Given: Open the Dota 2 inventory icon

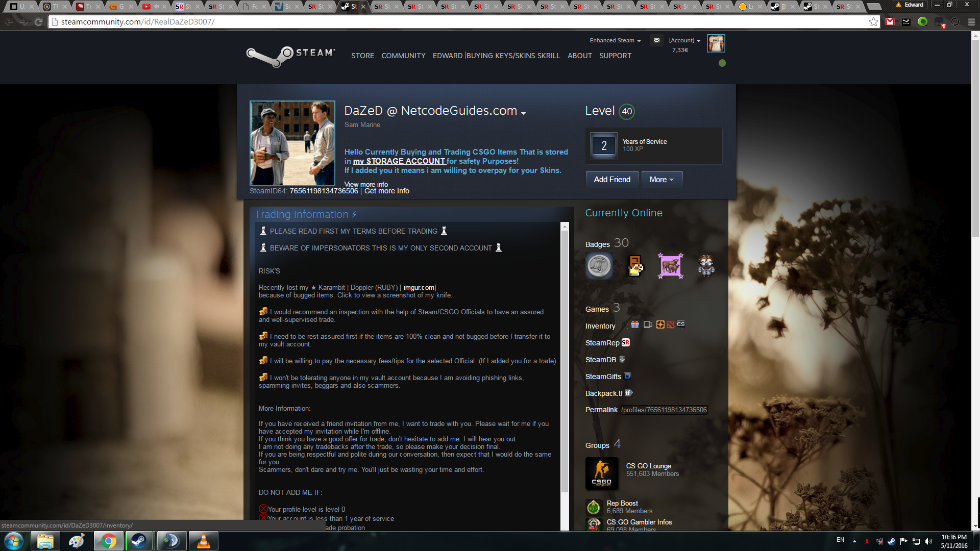Looking at the screenshot, I should pos(671,324).
